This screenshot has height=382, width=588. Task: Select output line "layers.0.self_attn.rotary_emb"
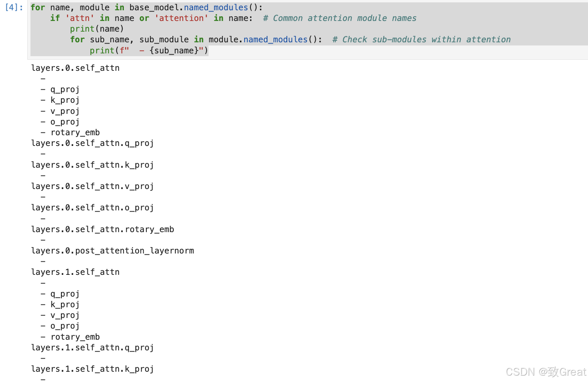click(x=102, y=229)
